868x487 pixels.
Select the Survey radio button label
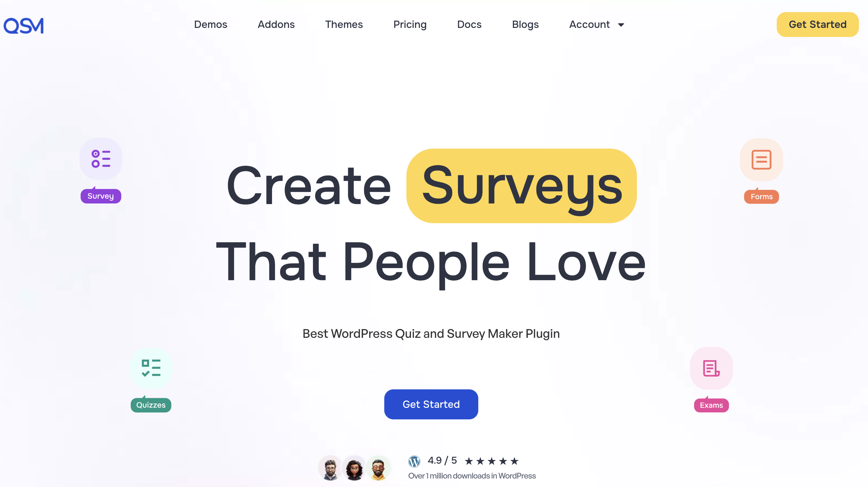[x=100, y=196]
